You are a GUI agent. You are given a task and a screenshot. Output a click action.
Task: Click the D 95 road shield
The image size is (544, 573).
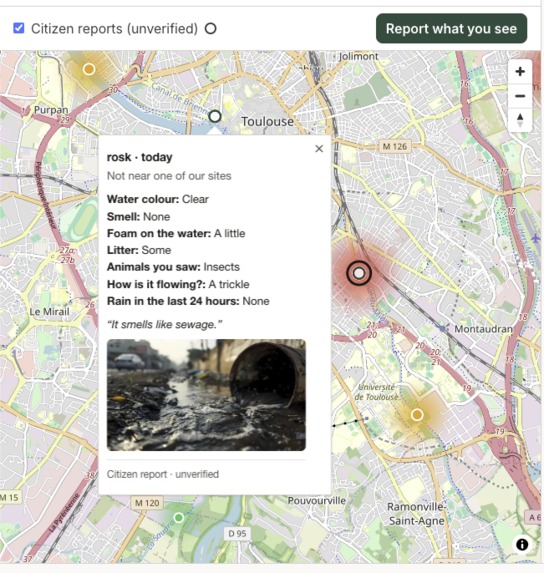coord(237,534)
